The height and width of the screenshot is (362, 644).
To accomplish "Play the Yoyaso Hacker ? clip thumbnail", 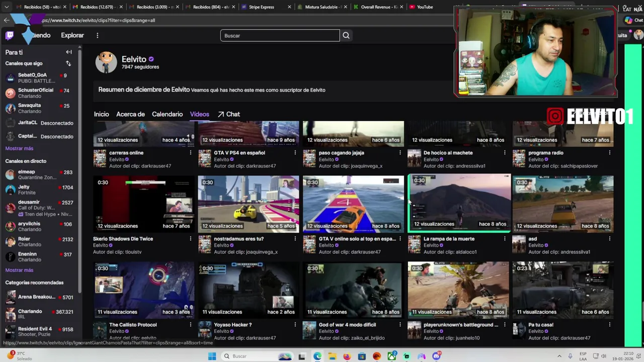I will 249,290.
